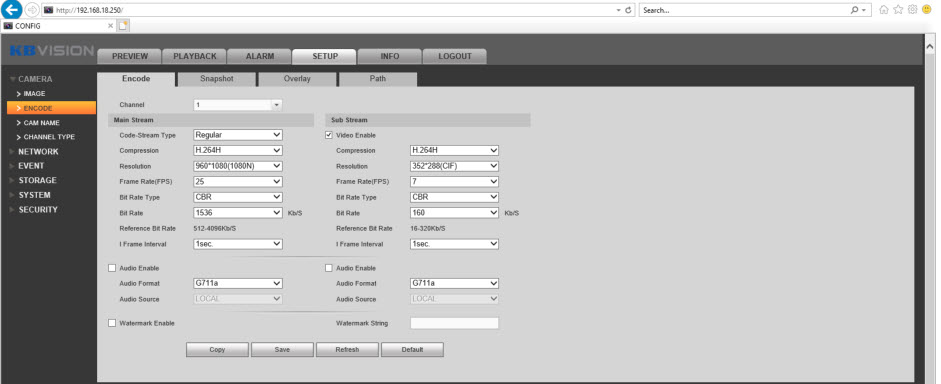Select the SETUP tab

pyautogui.click(x=325, y=56)
